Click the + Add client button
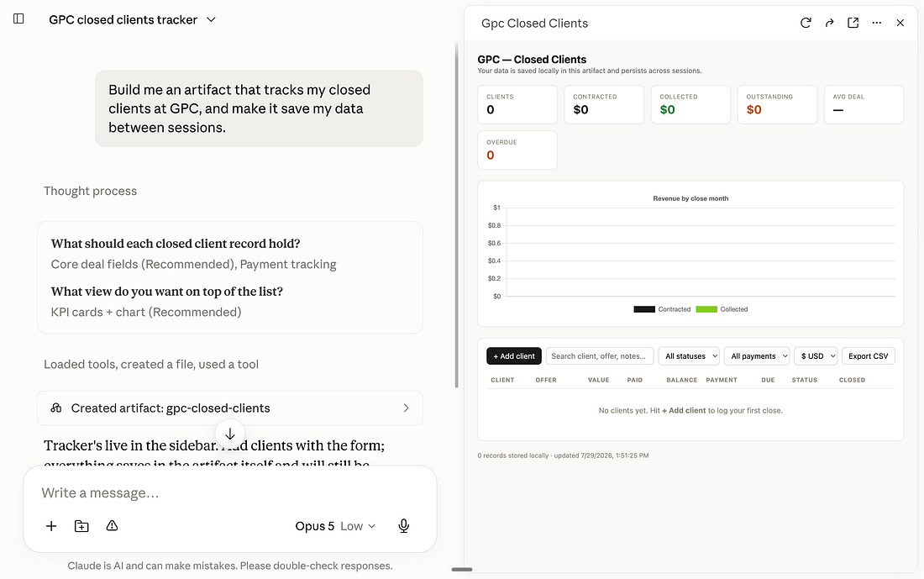Viewport: 924px width, 579px height. point(514,356)
